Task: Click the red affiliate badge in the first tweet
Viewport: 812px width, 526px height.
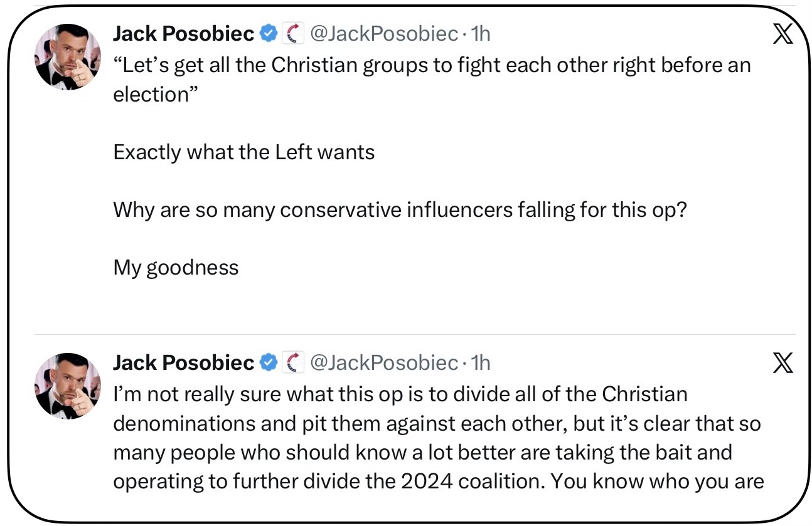Action: (x=292, y=34)
